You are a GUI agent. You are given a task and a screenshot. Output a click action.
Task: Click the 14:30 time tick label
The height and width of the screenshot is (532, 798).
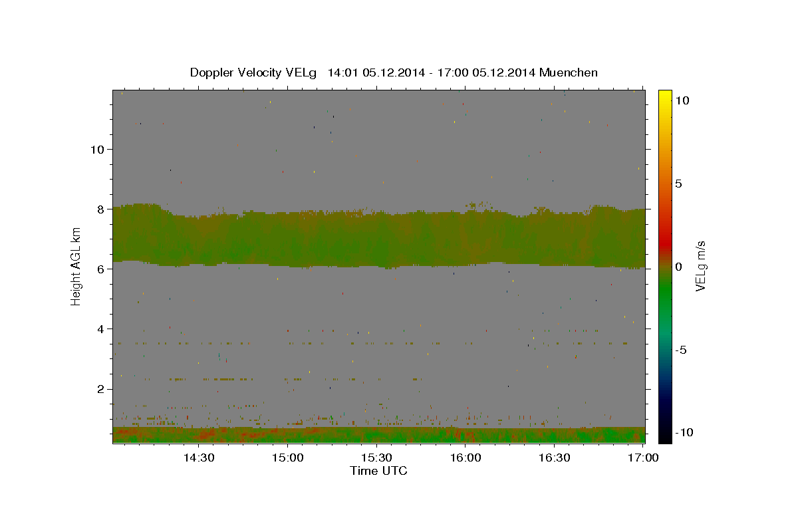pos(199,458)
